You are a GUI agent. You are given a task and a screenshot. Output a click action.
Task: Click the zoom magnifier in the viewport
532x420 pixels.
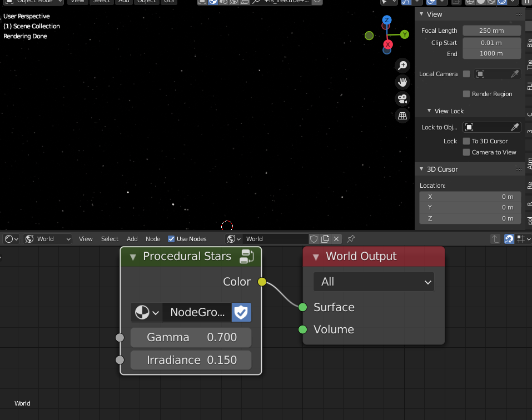(402, 66)
